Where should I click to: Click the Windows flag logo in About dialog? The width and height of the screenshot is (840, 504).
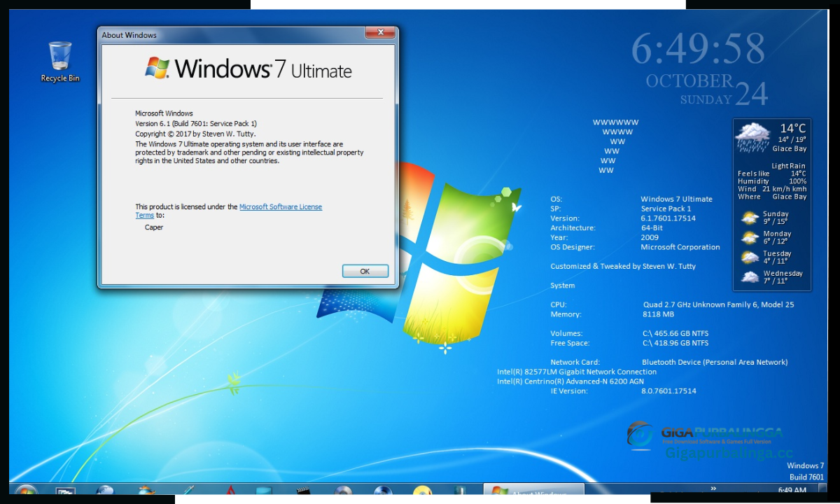coord(157,67)
